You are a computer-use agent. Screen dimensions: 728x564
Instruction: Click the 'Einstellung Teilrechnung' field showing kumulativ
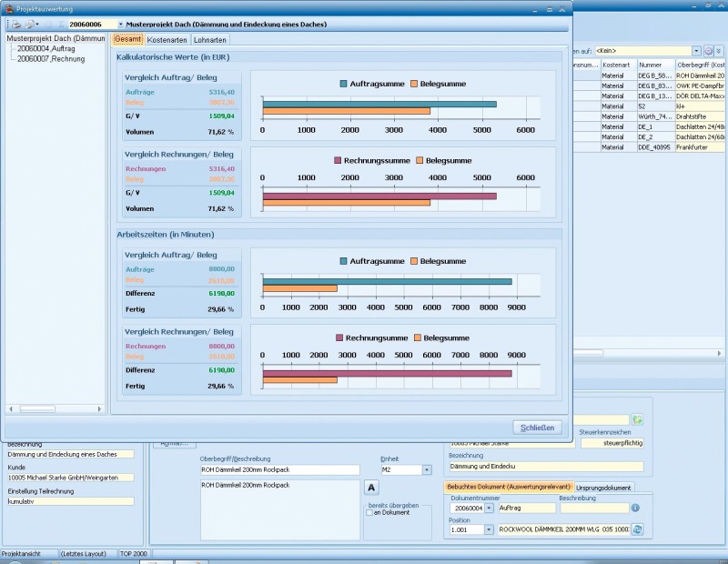pos(71,501)
